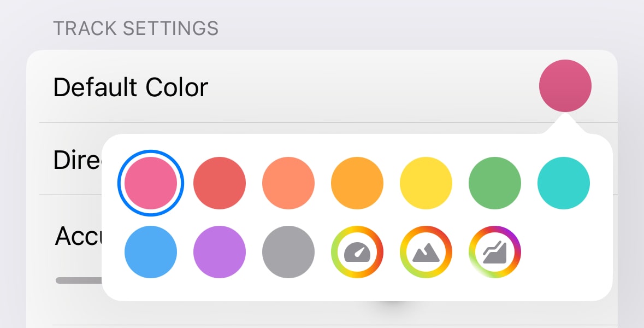Select the coral color swatch
The image size is (644, 328).
(288, 183)
